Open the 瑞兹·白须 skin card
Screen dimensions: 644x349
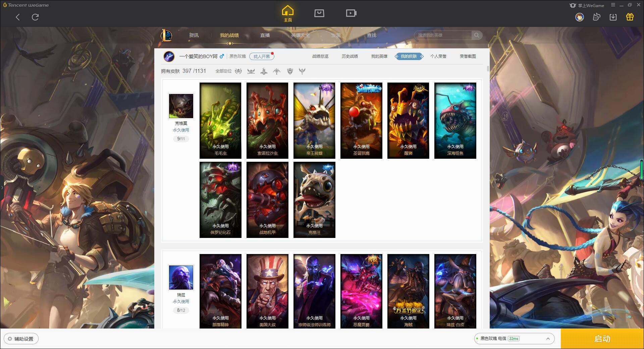(x=455, y=291)
